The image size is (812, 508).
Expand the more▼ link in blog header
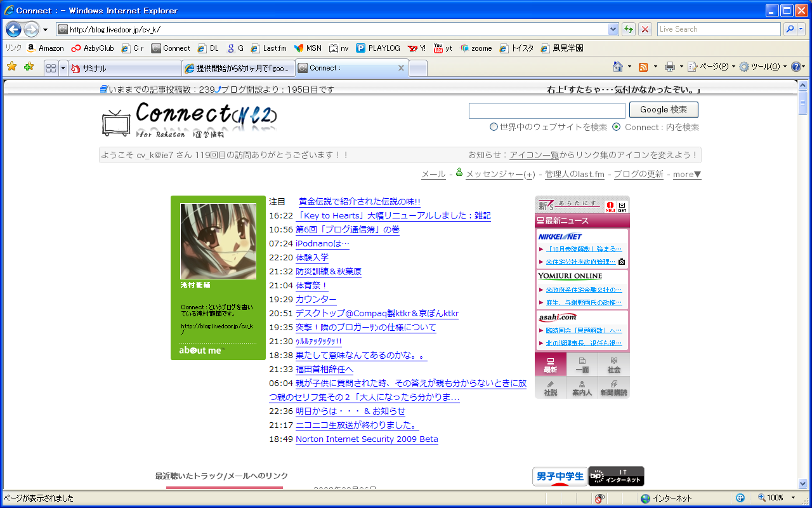pos(687,174)
